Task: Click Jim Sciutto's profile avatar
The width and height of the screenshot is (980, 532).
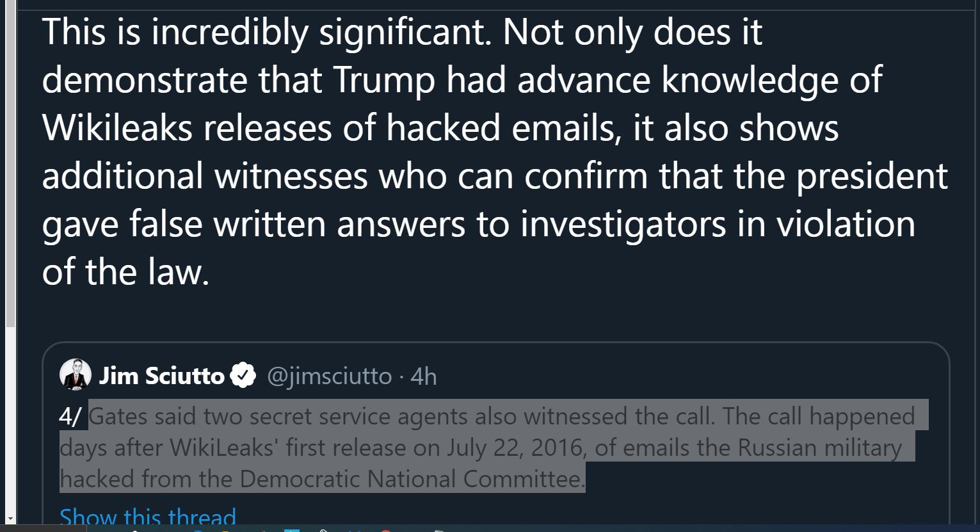Action: click(76, 375)
